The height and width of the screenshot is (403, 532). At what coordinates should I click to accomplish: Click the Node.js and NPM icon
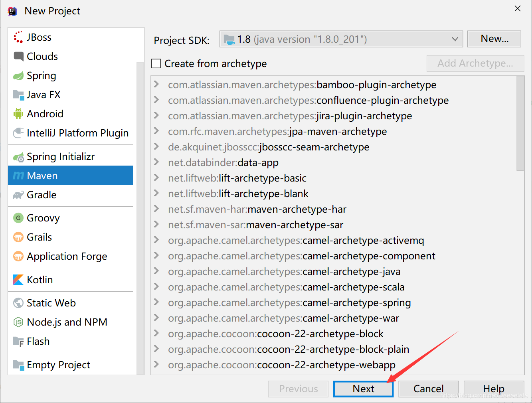click(x=18, y=322)
